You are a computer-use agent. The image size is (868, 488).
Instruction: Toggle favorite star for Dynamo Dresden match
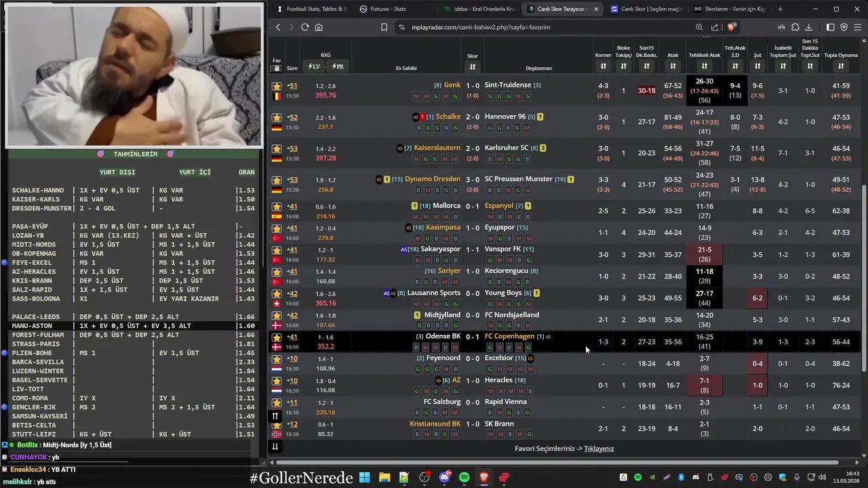[x=277, y=180]
